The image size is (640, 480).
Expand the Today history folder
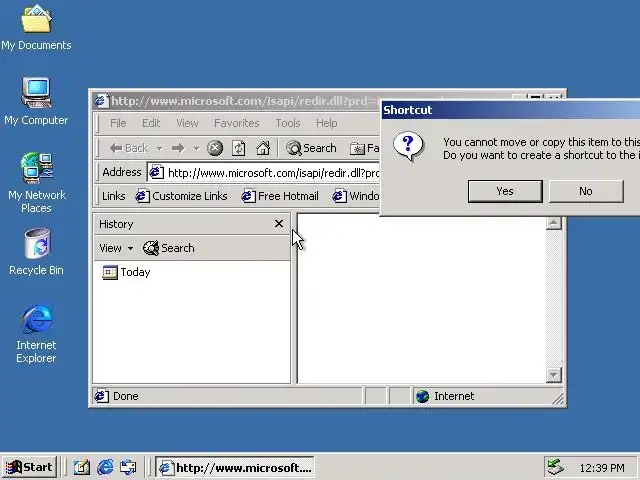click(x=126, y=272)
